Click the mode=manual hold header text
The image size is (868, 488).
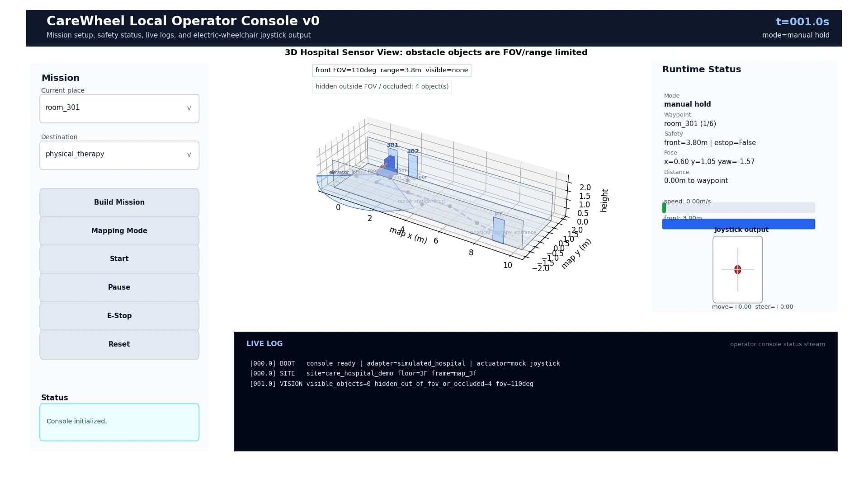pyautogui.click(x=796, y=35)
